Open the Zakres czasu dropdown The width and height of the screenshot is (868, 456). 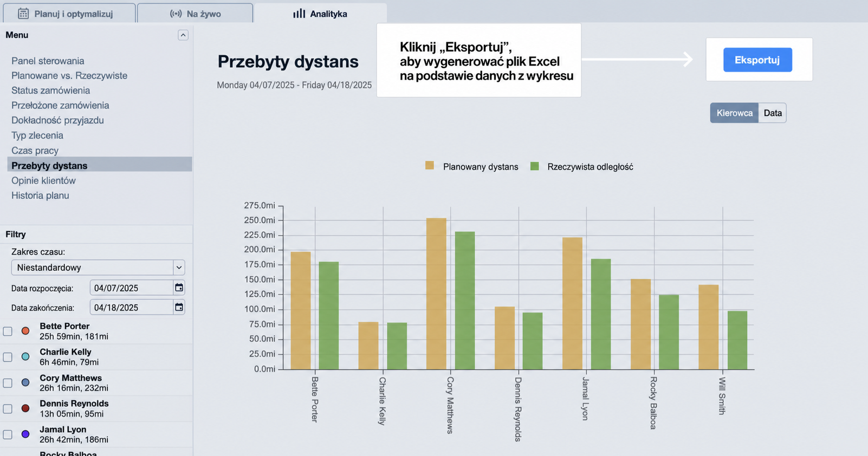pos(98,268)
